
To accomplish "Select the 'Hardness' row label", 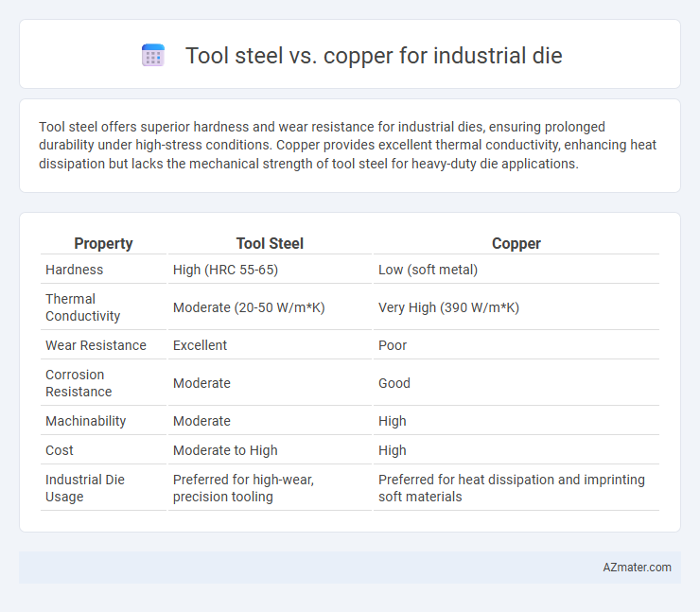I will click(x=74, y=270).
